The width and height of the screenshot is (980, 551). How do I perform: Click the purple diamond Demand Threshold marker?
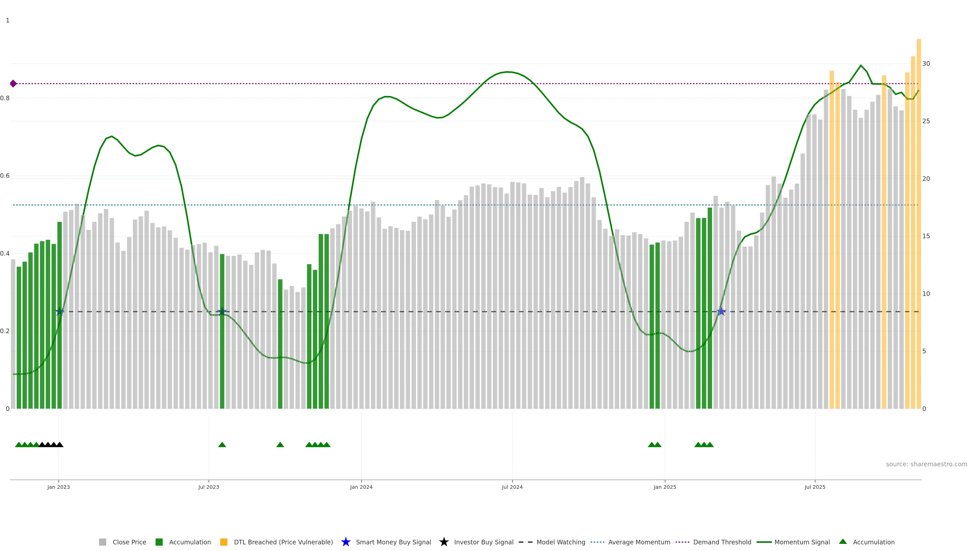[13, 84]
